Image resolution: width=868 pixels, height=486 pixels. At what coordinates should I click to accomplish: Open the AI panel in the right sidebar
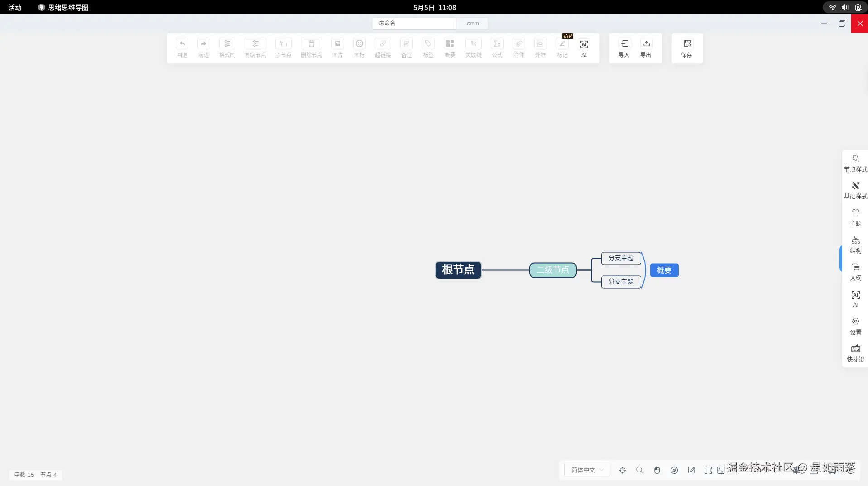click(855, 299)
